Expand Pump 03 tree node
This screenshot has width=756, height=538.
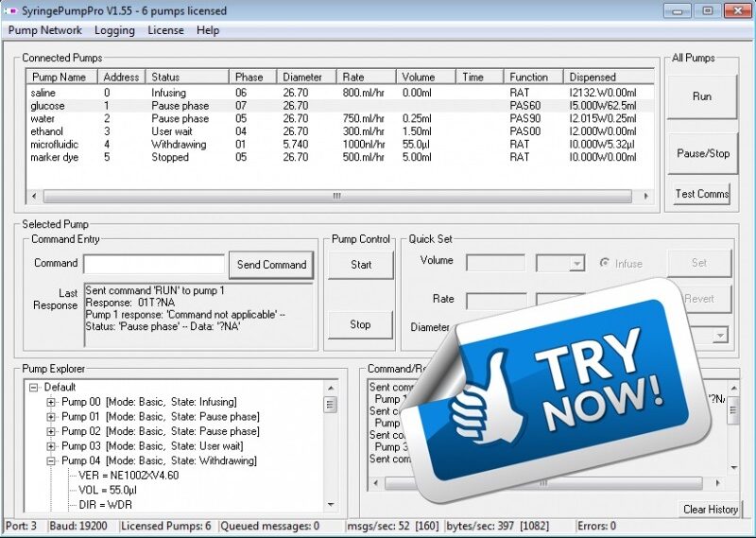point(51,446)
